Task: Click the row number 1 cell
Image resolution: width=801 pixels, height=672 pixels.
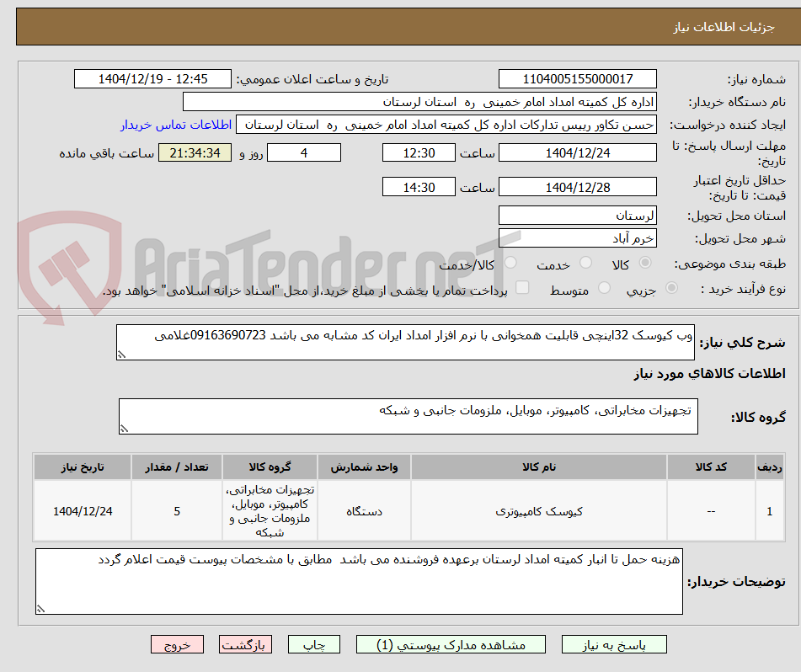Action: 769,510
